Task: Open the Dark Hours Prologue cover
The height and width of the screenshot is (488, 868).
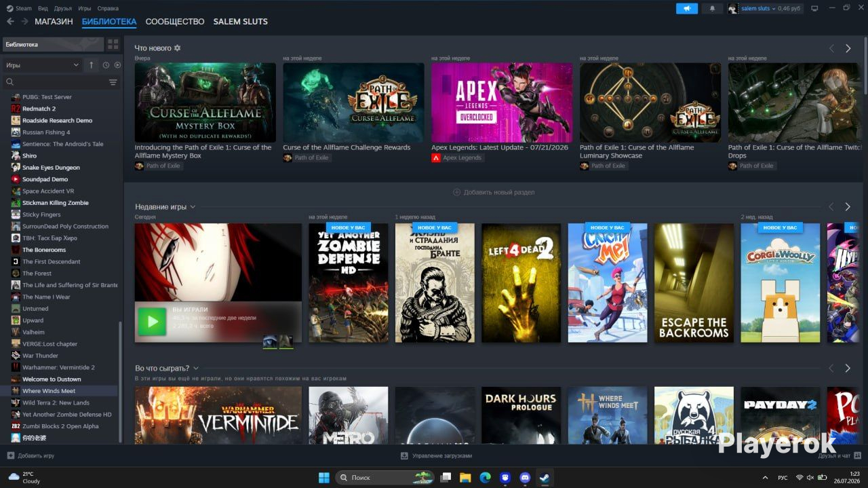Action: tap(521, 415)
